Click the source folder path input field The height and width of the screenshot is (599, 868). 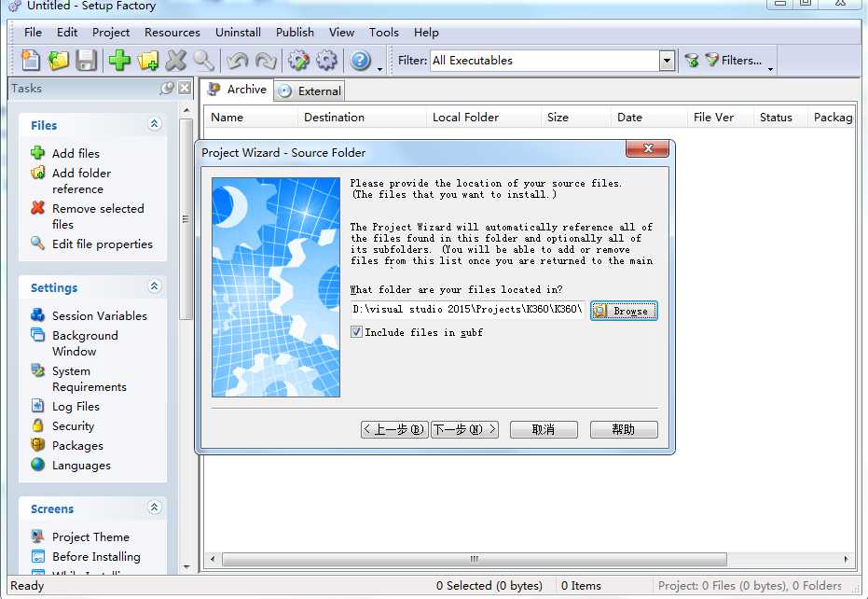[468, 309]
